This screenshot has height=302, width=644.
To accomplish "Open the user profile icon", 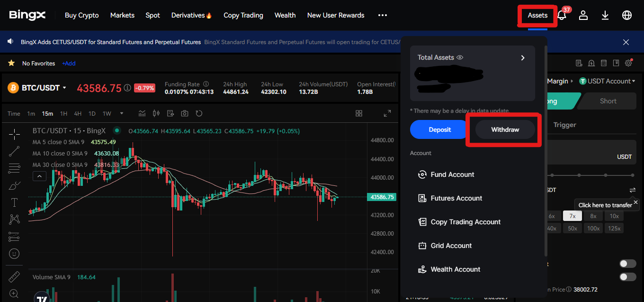I will 583,15.
